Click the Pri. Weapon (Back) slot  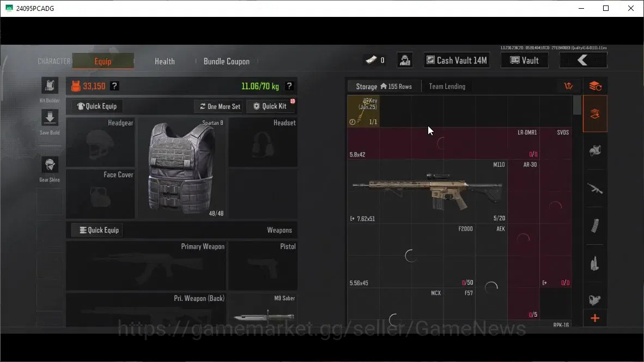point(146,310)
